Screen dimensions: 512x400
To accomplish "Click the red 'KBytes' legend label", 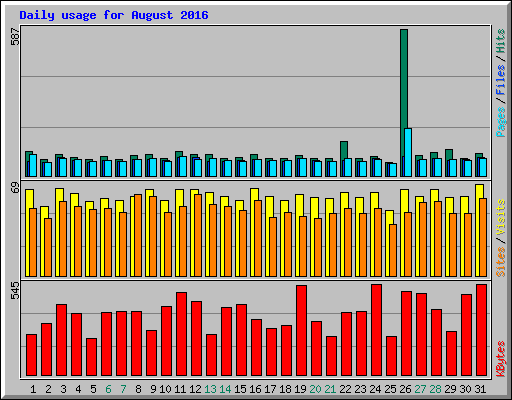I will coord(501,359).
